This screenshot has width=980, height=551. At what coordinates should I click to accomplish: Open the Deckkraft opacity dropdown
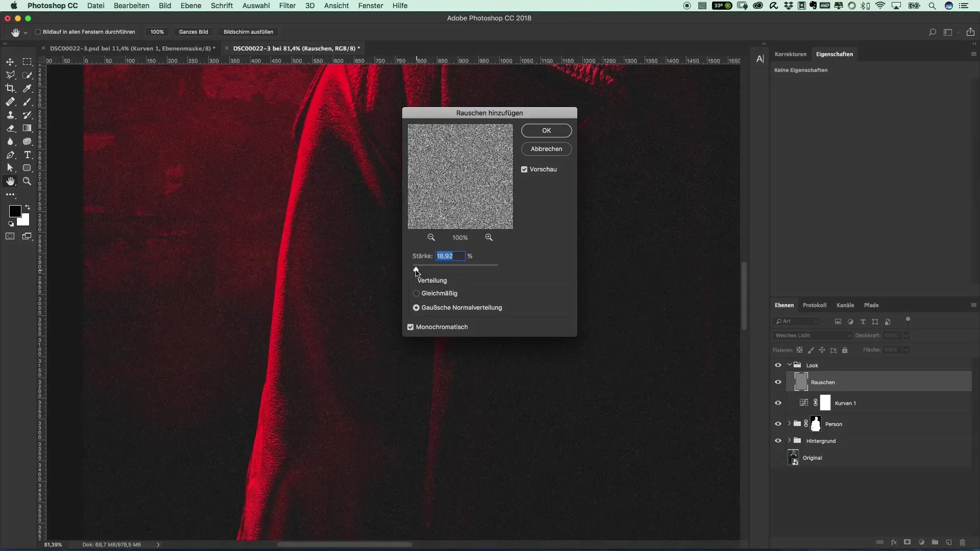[906, 336]
